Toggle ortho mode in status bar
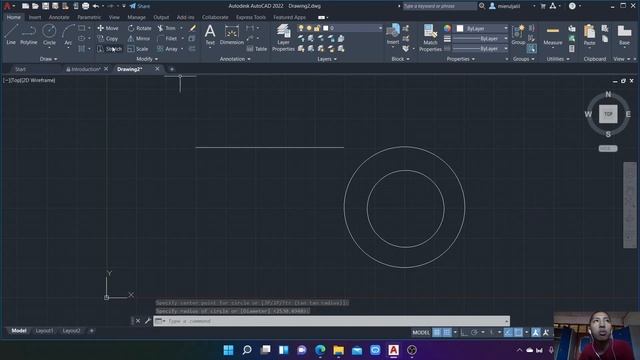The image size is (640, 360). 464,332
